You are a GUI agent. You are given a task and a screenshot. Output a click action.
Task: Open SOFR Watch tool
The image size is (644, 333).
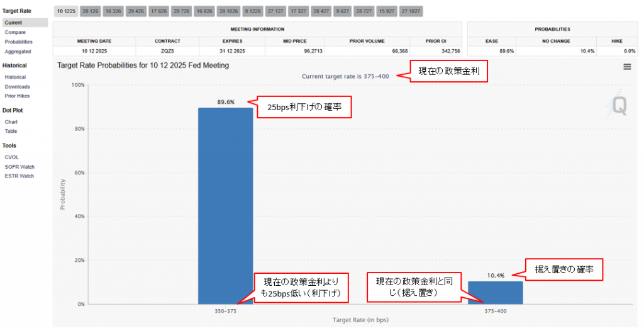(19, 167)
